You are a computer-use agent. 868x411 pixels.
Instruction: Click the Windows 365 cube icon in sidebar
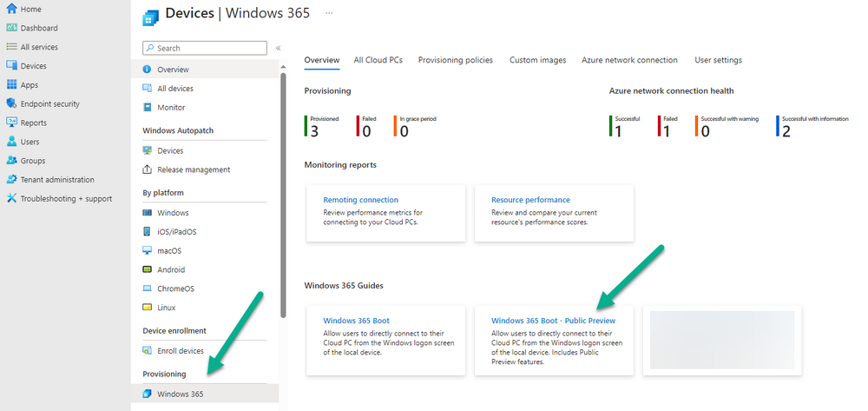148,394
